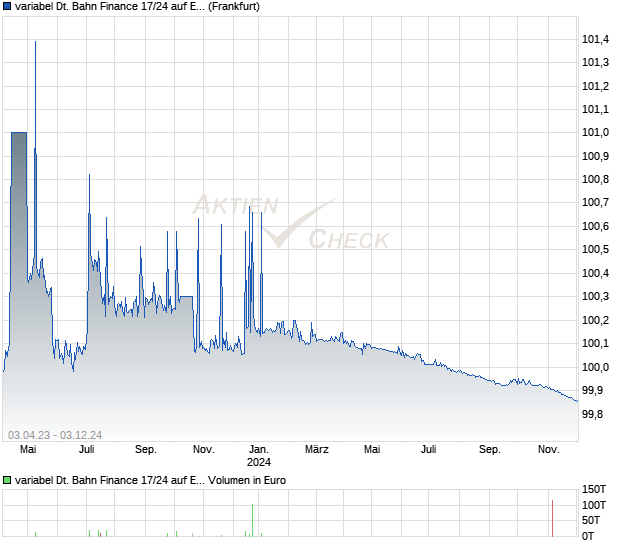Click the '100,4' price axis label
The width and height of the screenshot is (620, 546).
click(595, 273)
